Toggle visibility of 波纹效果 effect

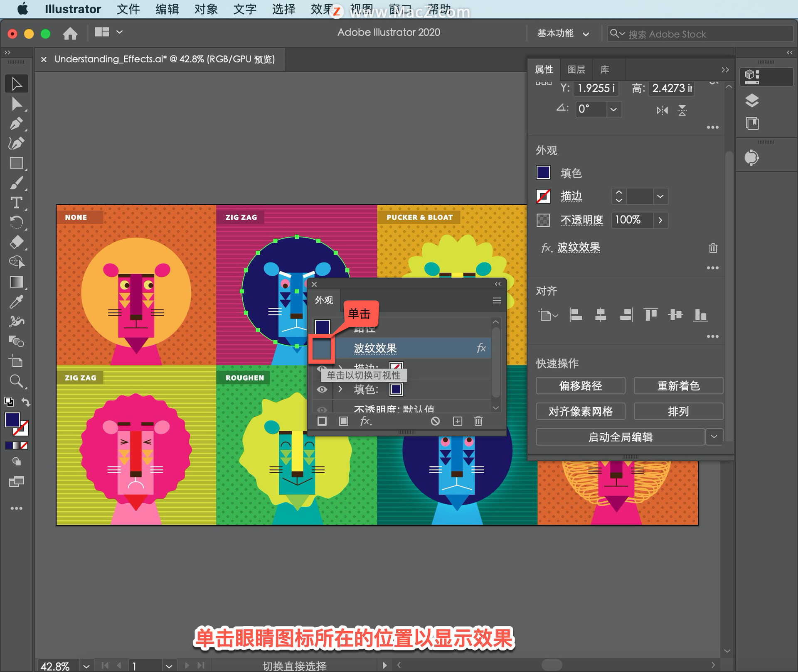[322, 348]
